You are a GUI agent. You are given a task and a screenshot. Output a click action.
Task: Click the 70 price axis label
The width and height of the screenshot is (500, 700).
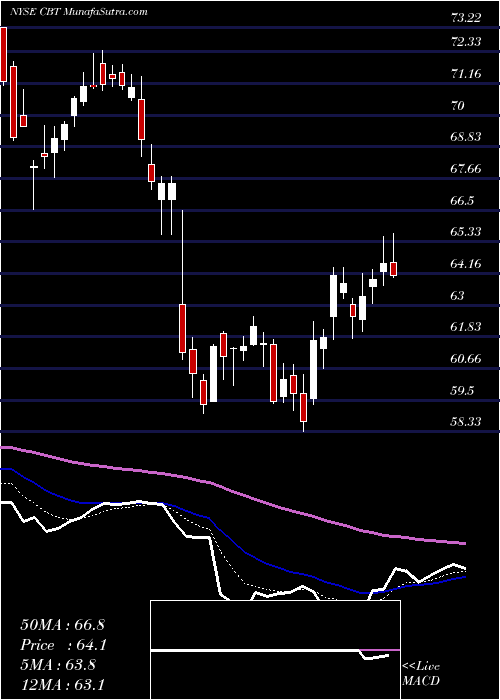click(x=458, y=105)
